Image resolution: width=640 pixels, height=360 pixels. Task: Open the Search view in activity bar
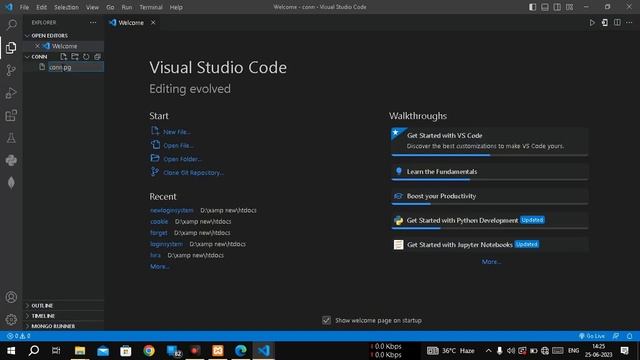click(11, 25)
